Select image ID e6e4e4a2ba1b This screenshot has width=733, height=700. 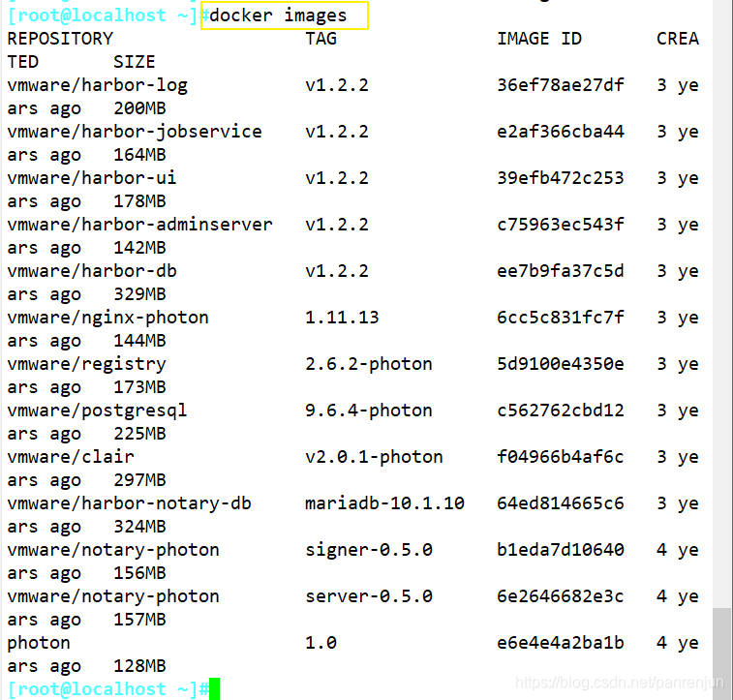coord(561,643)
